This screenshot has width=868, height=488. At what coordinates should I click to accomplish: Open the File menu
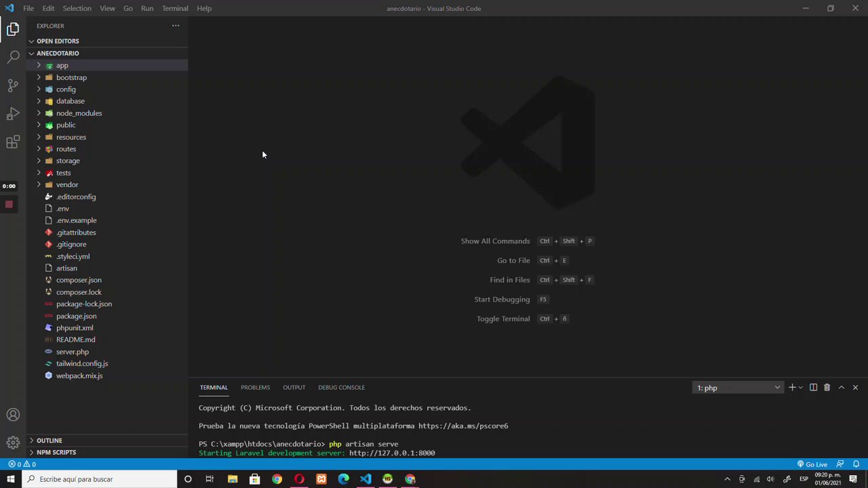(x=28, y=8)
